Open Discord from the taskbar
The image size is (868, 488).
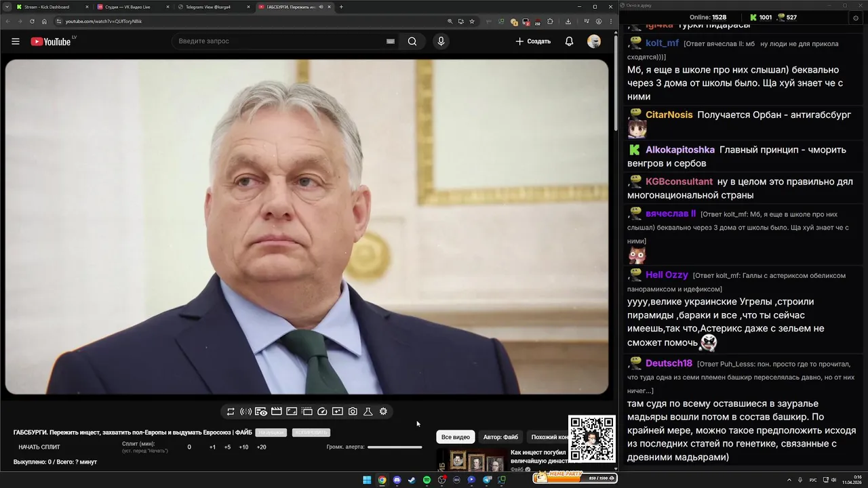point(397,480)
